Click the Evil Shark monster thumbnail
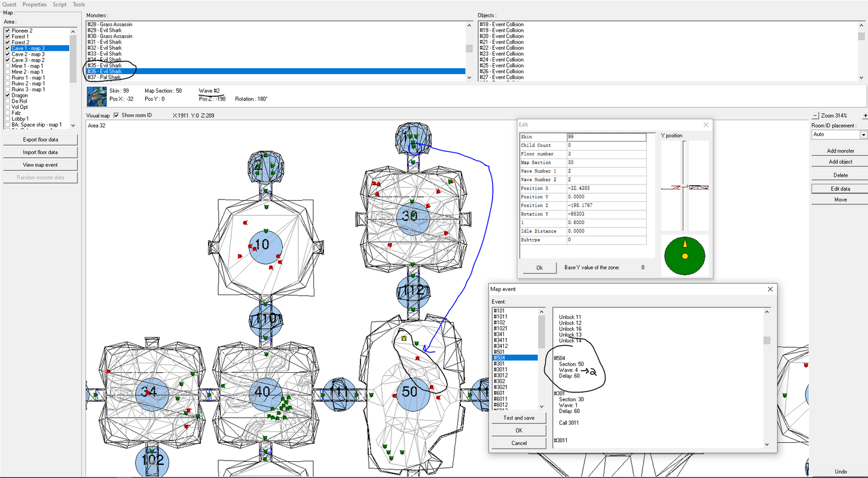The width and height of the screenshot is (868, 478). (x=97, y=96)
